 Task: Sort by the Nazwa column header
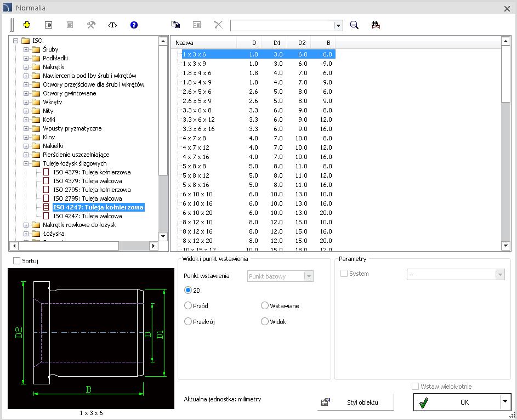coord(203,43)
